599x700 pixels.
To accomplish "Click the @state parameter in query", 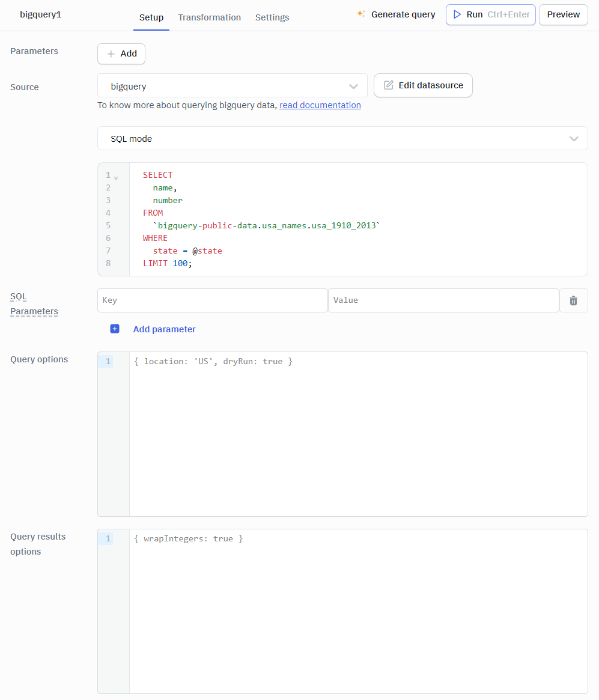I will tap(207, 251).
